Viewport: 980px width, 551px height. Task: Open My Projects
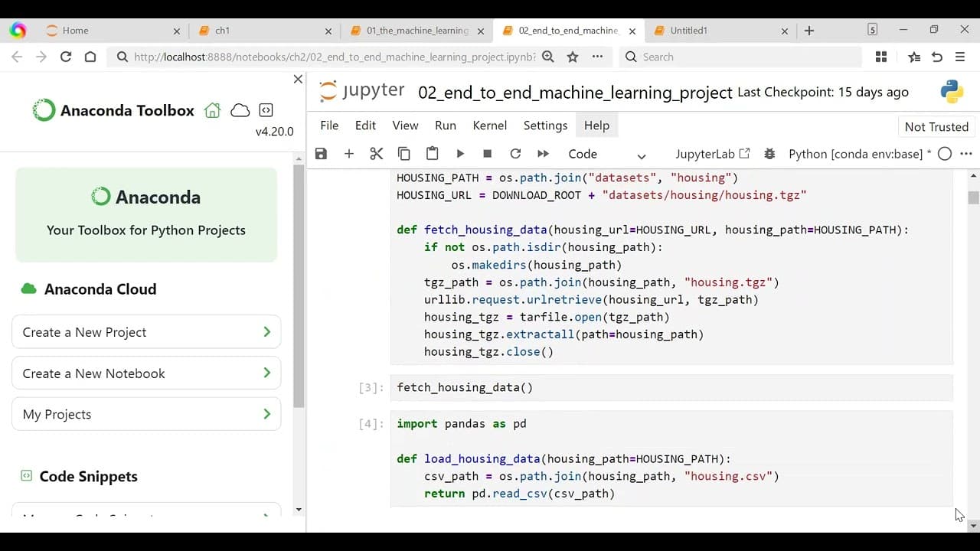146,414
